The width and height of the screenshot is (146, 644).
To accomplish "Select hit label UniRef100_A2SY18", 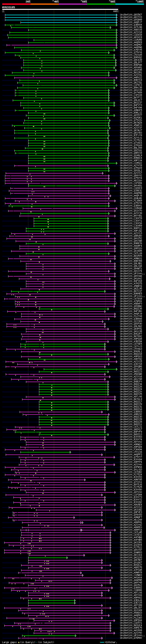I will [131, 32].
